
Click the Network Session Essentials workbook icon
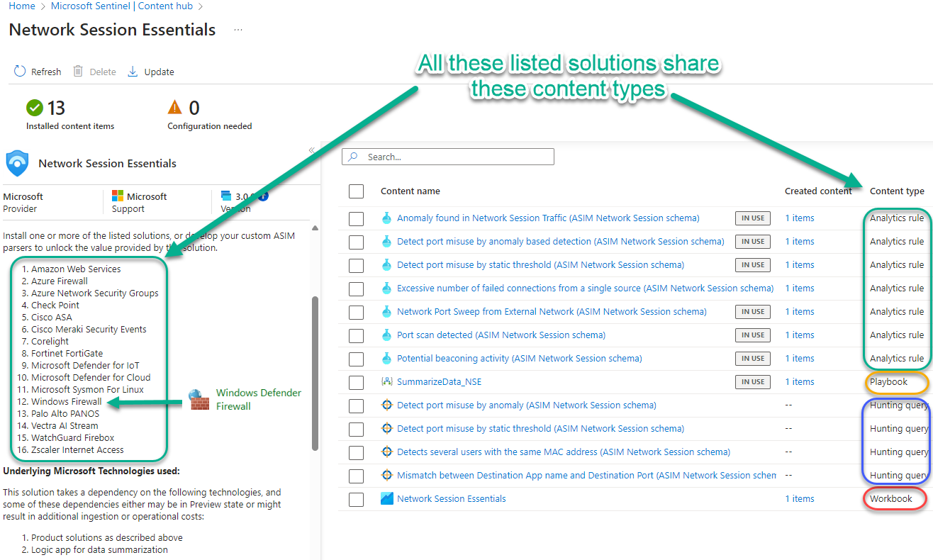click(386, 499)
